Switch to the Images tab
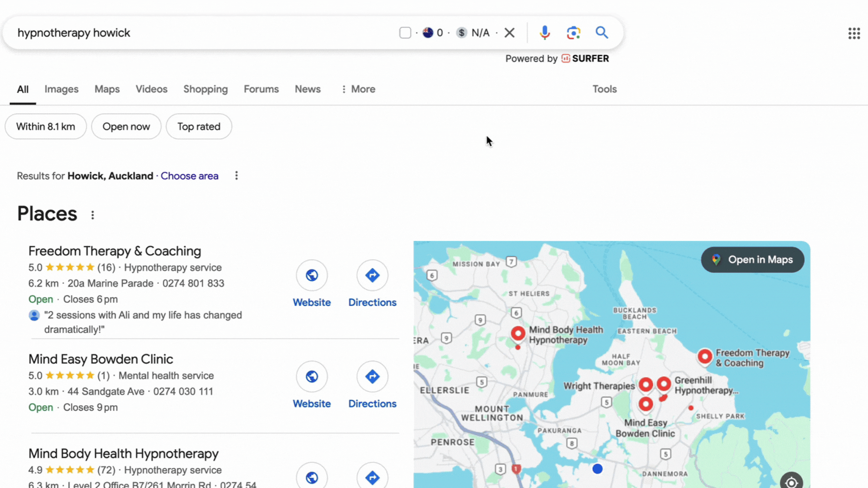Image resolution: width=868 pixels, height=488 pixels. tap(61, 89)
